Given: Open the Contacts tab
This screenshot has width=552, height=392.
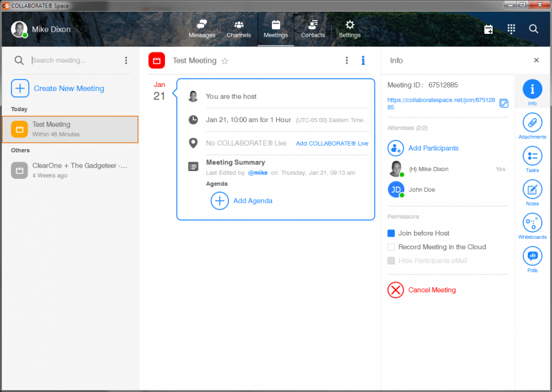Looking at the screenshot, I should tap(313, 29).
